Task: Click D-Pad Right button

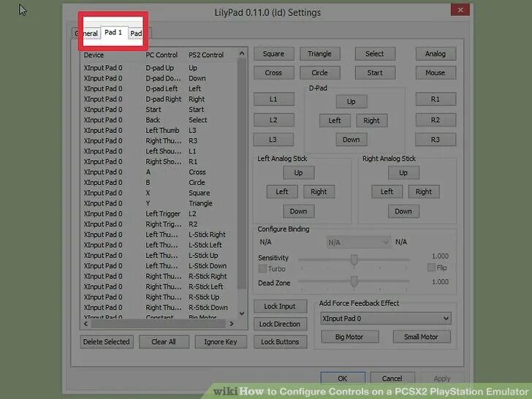Action: tap(371, 121)
